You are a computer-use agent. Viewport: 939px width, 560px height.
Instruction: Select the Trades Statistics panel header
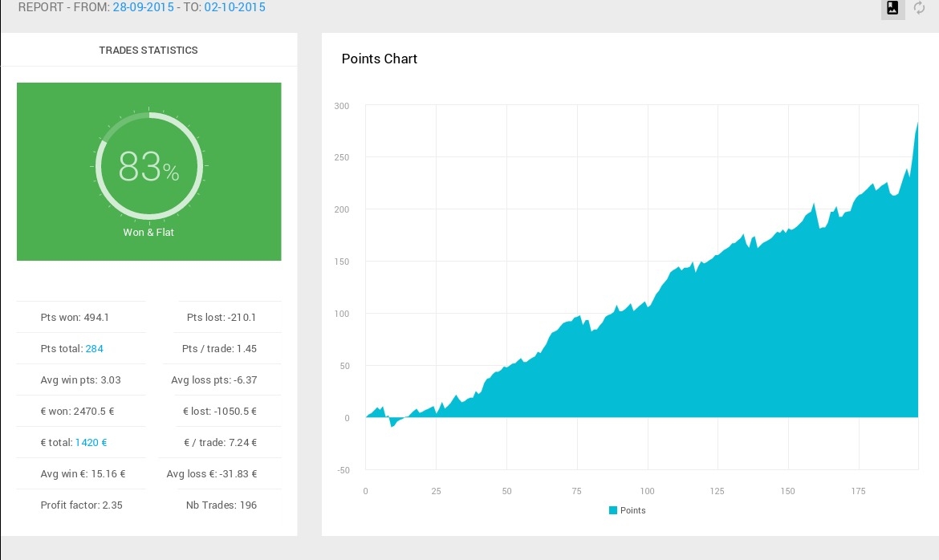click(148, 50)
